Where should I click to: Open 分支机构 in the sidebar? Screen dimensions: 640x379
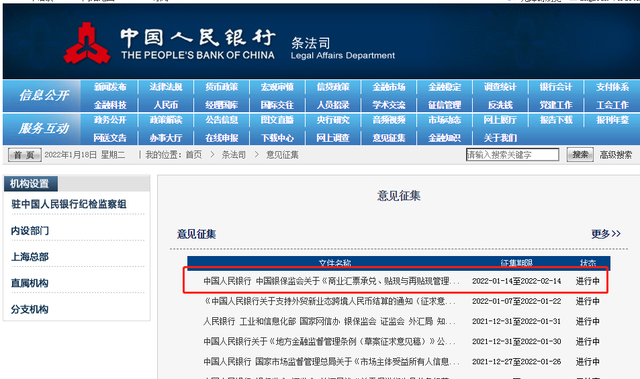[x=30, y=309]
